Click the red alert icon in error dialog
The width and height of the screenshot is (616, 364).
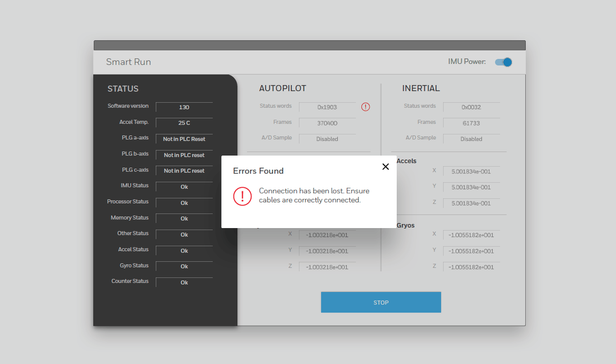[x=242, y=195]
